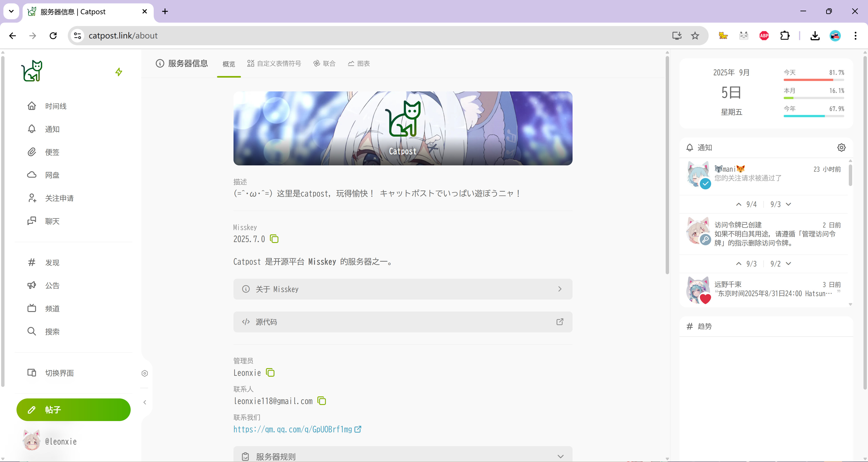The height and width of the screenshot is (462, 868).
Task: Switch to the 图表 tab
Action: point(359,63)
